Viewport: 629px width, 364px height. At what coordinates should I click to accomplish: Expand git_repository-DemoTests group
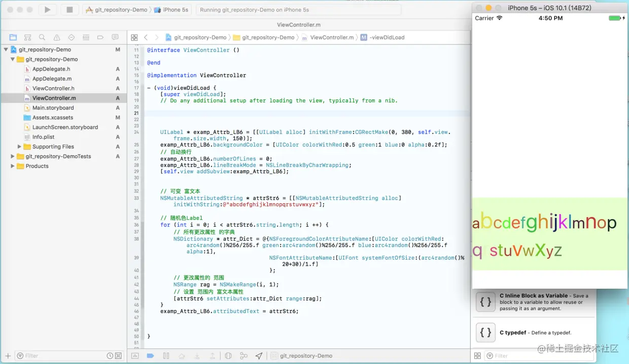[13, 157]
